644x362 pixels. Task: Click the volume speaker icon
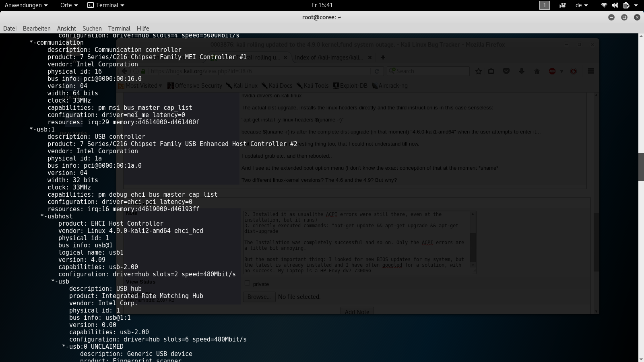(x=615, y=5)
